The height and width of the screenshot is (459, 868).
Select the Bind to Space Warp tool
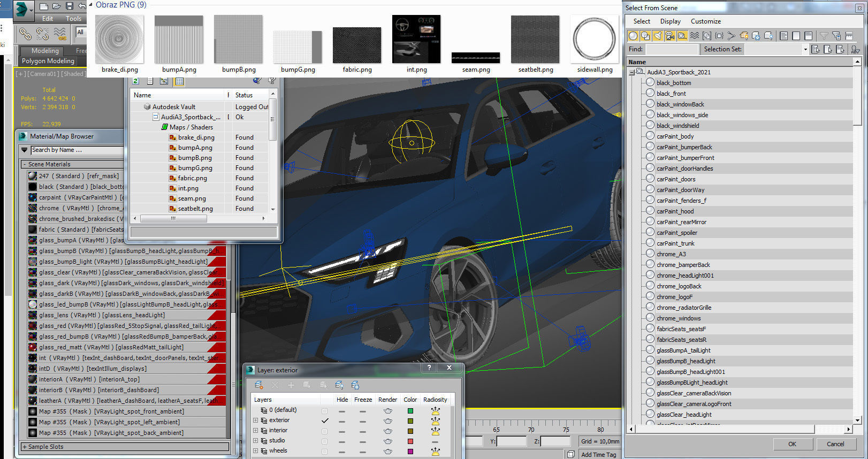click(x=60, y=34)
